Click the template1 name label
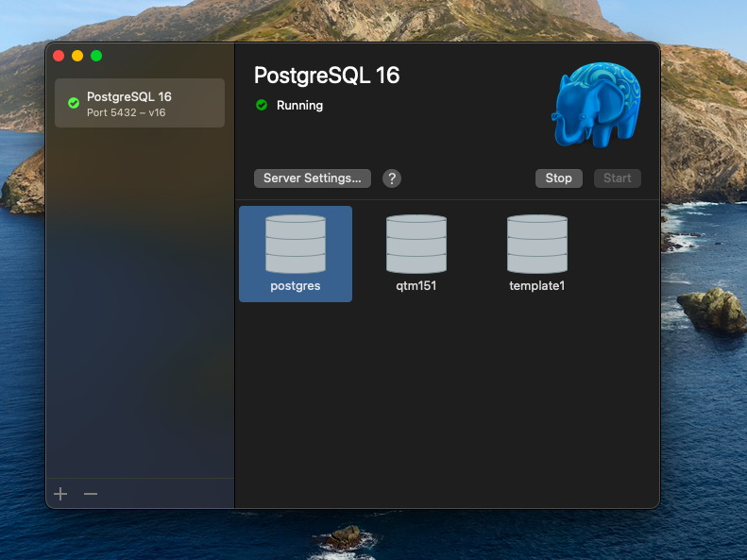The width and height of the screenshot is (747, 560). 536,286
